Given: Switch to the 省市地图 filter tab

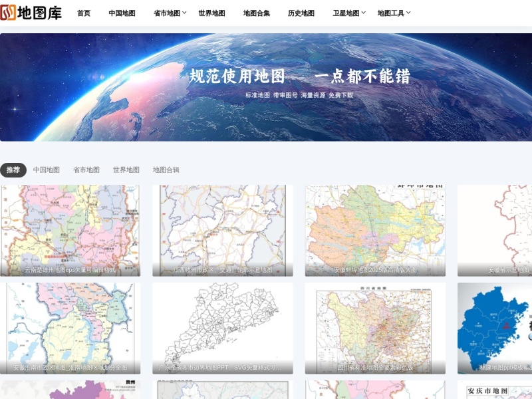Looking at the screenshot, I should click(x=86, y=170).
